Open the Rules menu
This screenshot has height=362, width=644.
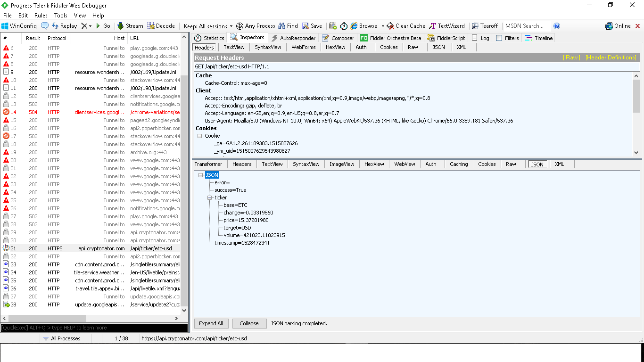coord(41,15)
